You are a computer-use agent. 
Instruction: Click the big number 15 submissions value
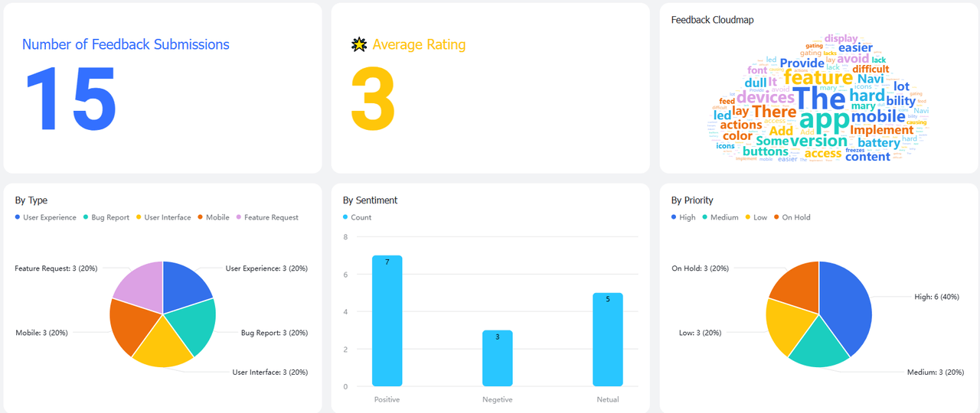pyautogui.click(x=70, y=99)
